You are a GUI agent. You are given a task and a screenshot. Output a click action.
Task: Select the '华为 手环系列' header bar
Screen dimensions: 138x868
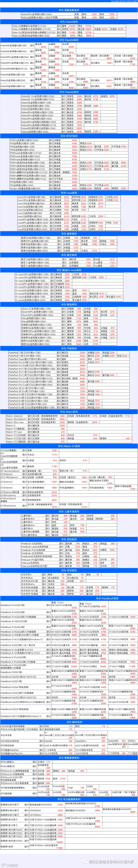(69, 570)
